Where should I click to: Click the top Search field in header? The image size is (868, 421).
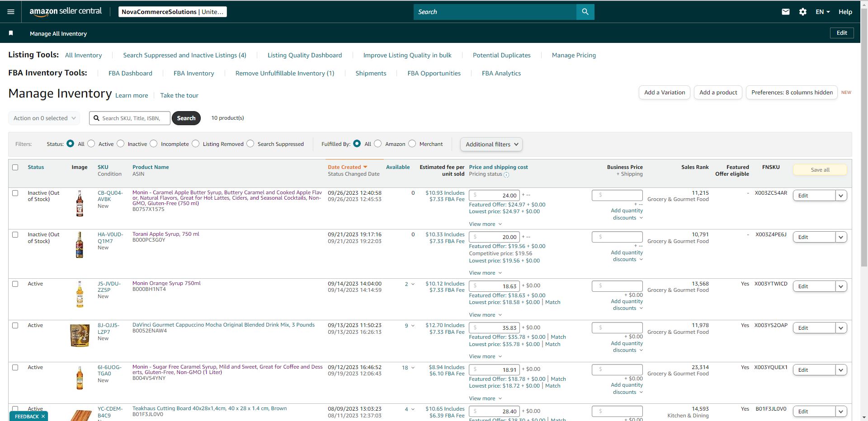click(495, 12)
